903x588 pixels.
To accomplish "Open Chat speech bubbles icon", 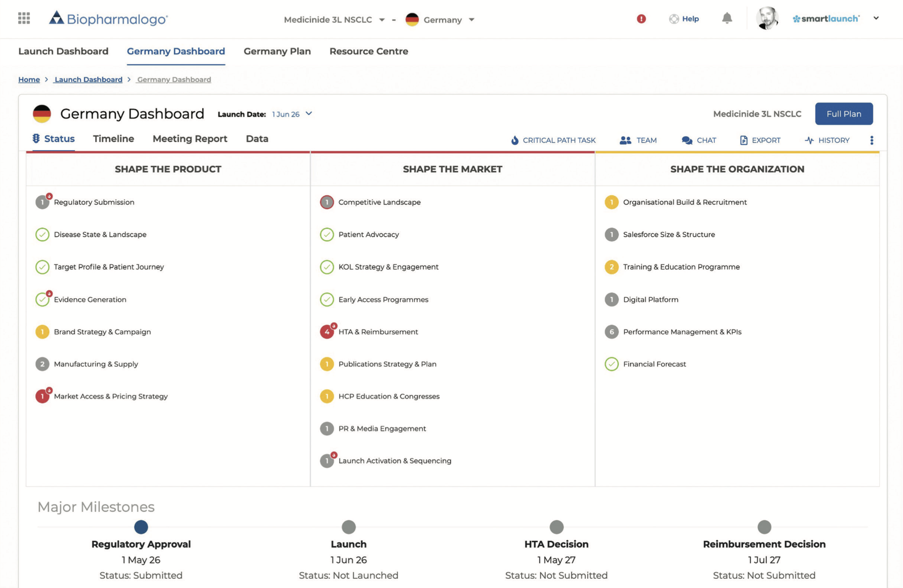I will [687, 140].
